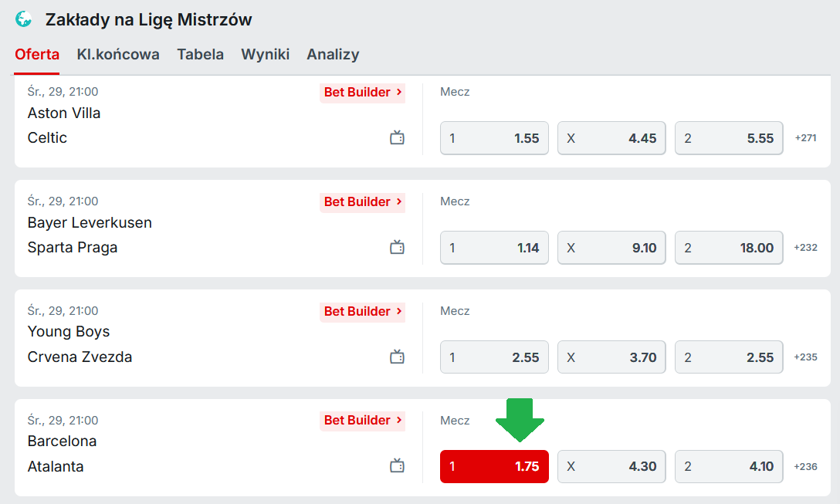840x504 pixels.
Task: Click TV stream icon for Aston Villa match
Action: click(397, 138)
